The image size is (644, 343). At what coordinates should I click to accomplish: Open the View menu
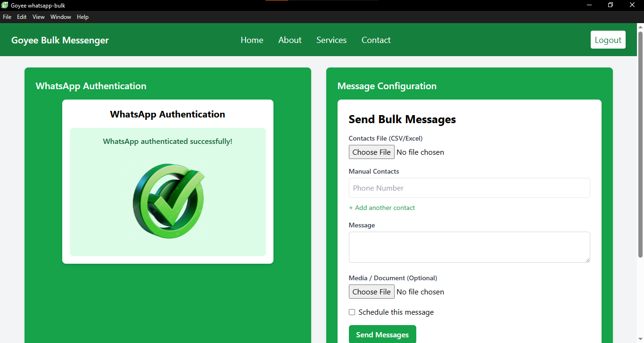[38, 17]
